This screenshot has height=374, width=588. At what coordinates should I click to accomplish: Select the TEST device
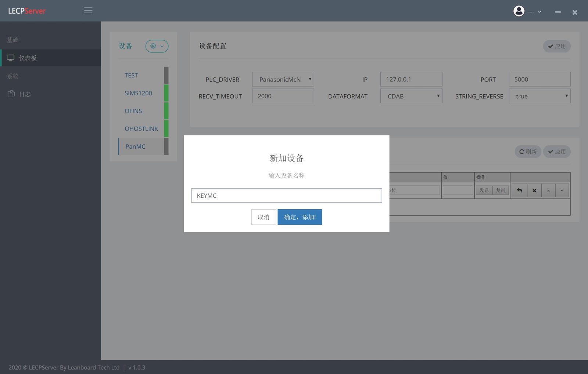[x=141, y=75]
